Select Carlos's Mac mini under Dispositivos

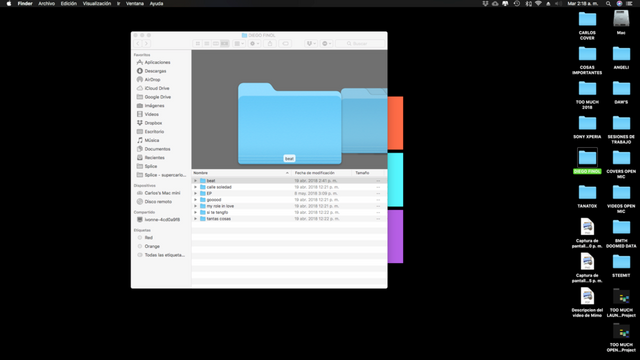pos(162,193)
